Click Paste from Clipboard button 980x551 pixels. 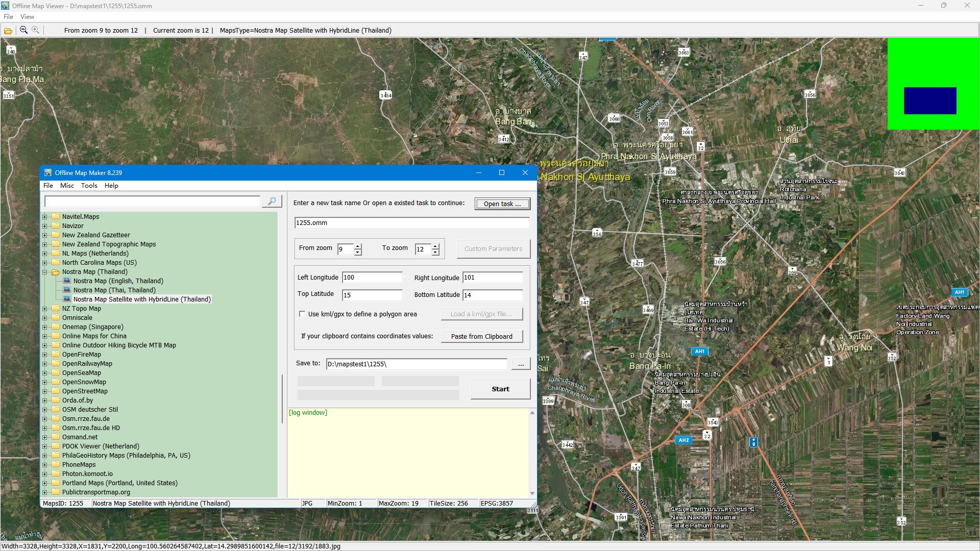482,337
